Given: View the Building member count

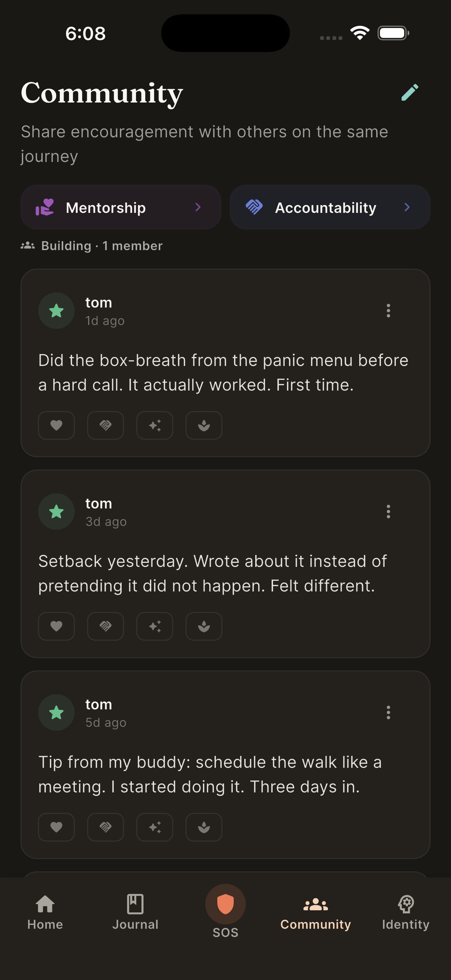Looking at the screenshot, I should pos(91,245).
